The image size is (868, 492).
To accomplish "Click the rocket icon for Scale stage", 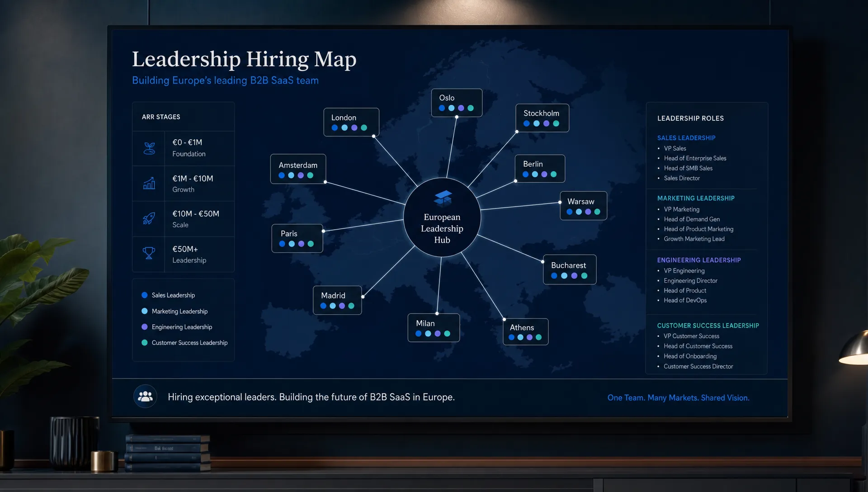I will pyautogui.click(x=149, y=218).
